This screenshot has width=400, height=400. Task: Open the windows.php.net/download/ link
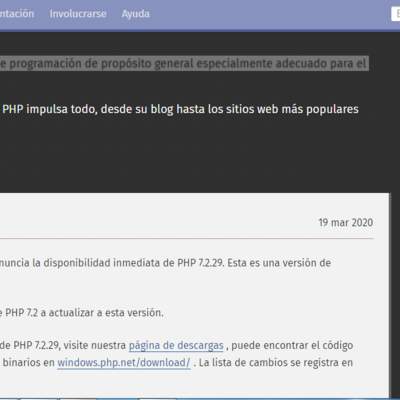pyautogui.click(x=124, y=362)
